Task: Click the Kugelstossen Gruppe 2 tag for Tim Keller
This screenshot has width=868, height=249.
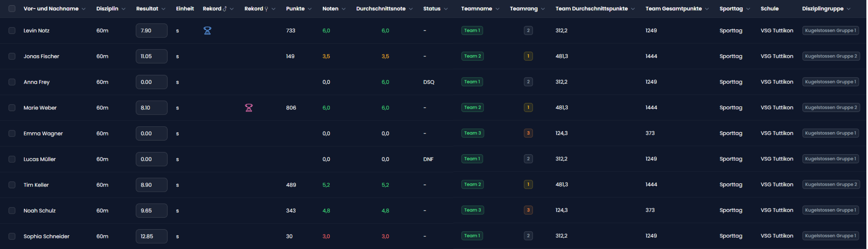Action: click(831, 185)
